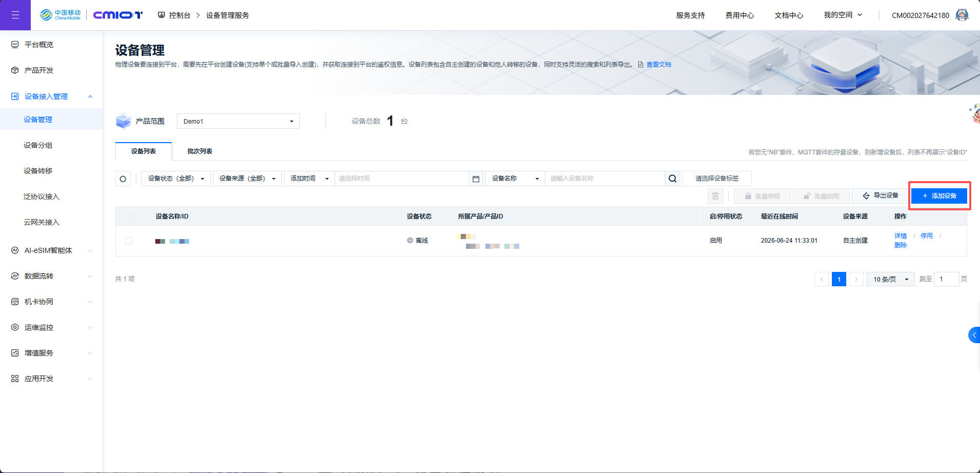980x473 pixels.
Task: Focus the 请选择时间 date input
Action: tap(402, 179)
